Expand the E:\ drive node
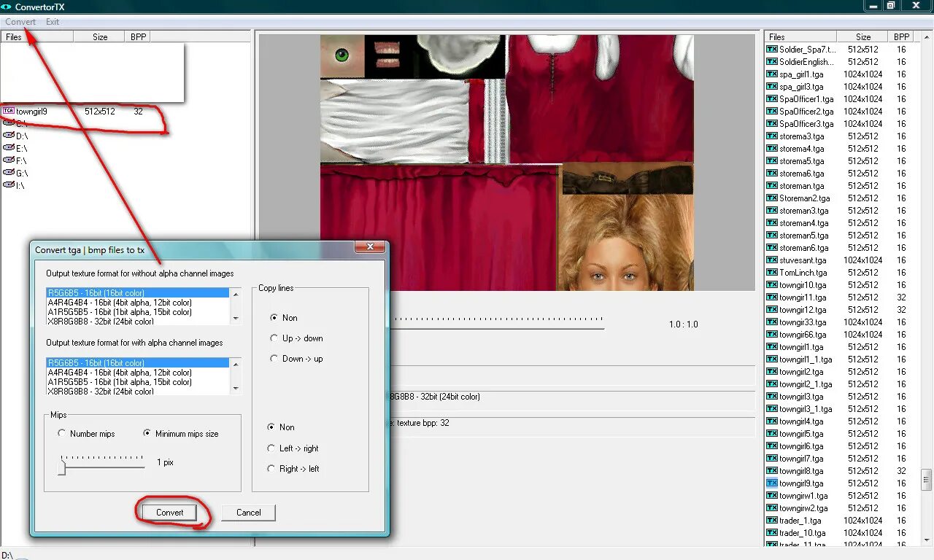The image size is (934, 560). [7, 149]
